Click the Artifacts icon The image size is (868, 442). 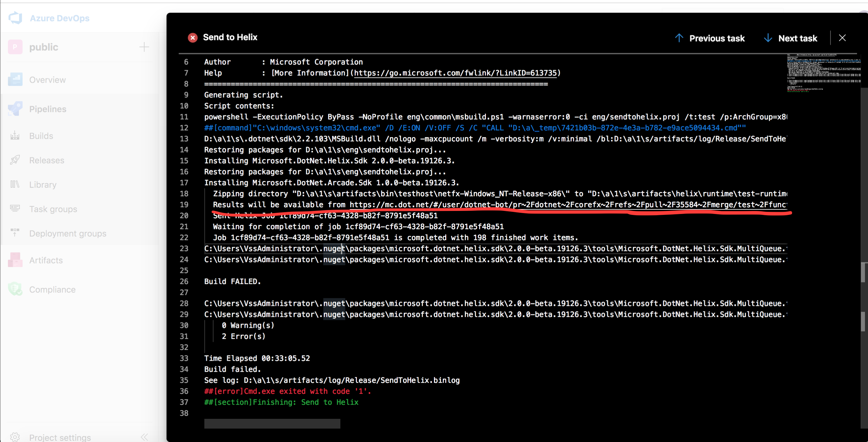pos(15,260)
